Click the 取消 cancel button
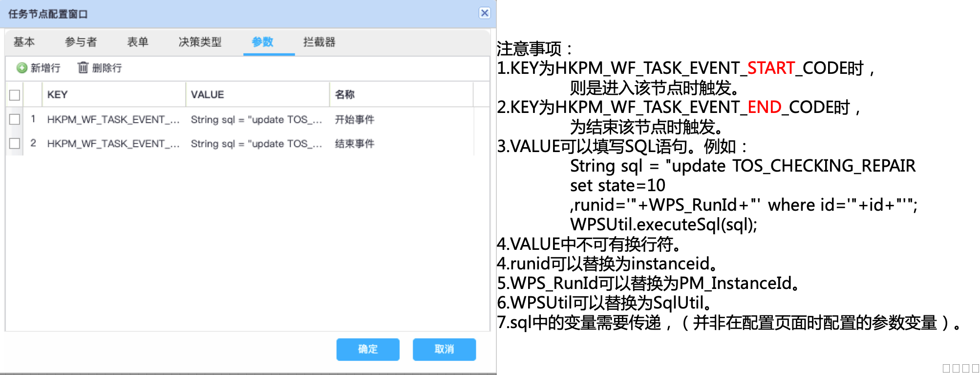Image resolution: width=980 pixels, height=375 pixels. (x=444, y=349)
